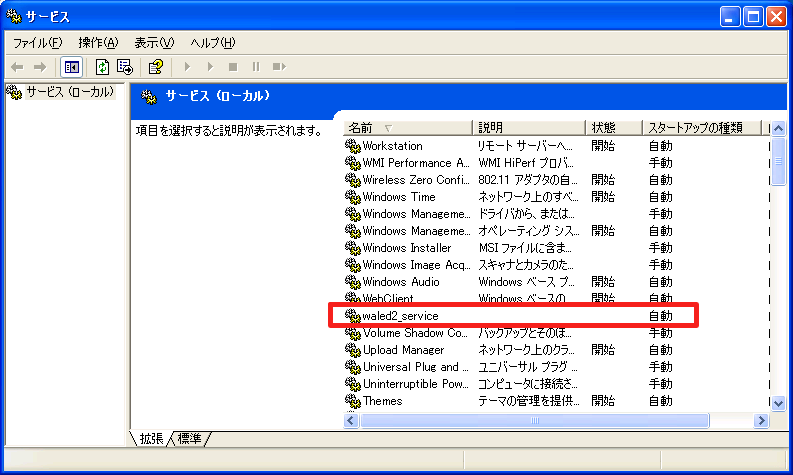
Task: Click the Uninterruptible Power Supply service icon
Action: click(353, 384)
